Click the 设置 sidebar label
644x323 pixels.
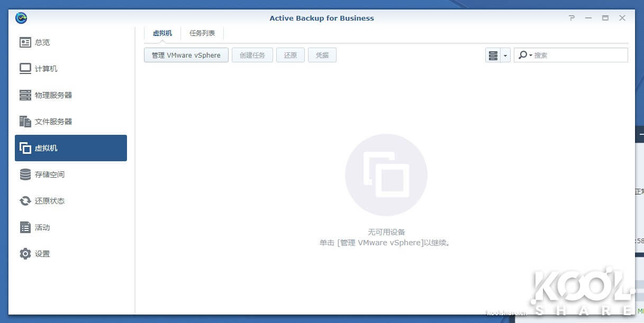pos(42,254)
